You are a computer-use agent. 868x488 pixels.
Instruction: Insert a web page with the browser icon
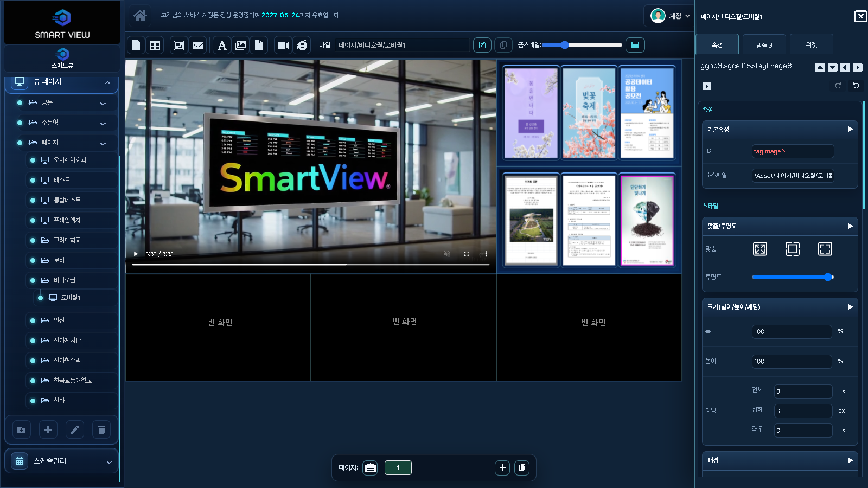(302, 45)
